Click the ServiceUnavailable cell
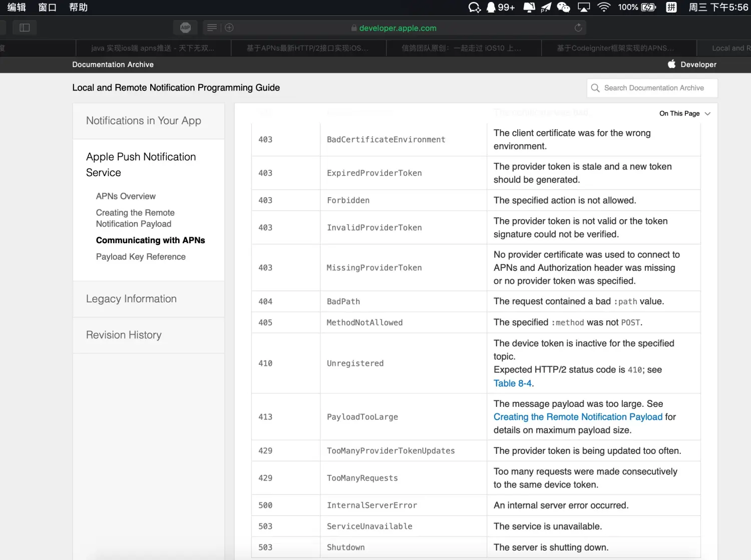 403,526
